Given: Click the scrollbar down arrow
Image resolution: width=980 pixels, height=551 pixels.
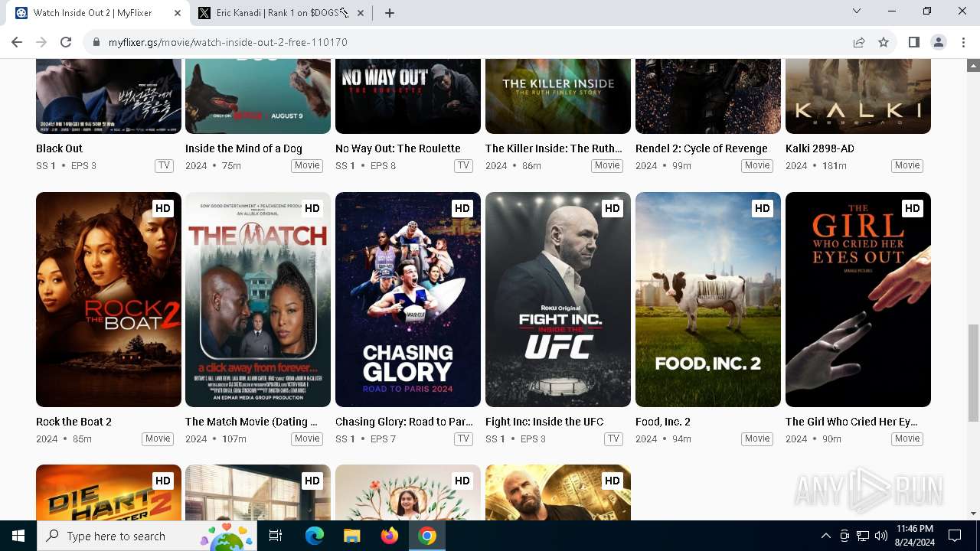Looking at the screenshot, I should [x=973, y=514].
